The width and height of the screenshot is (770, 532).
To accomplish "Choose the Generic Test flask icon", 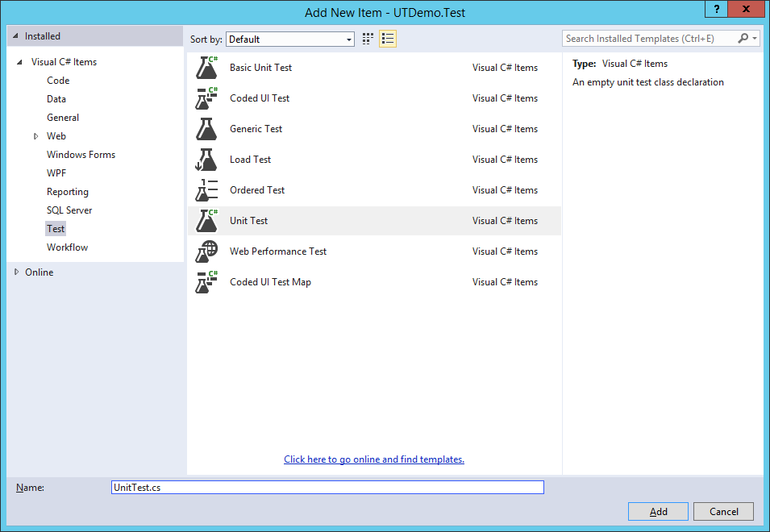I will pos(206,128).
